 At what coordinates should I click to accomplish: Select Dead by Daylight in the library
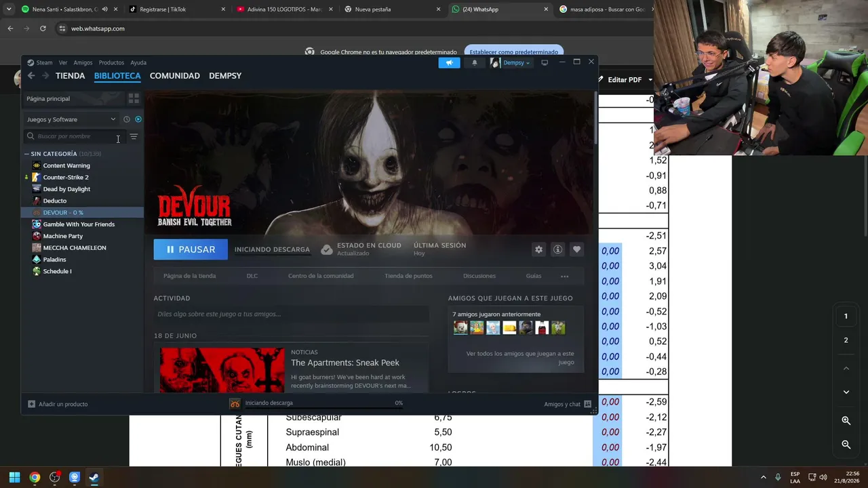click(66, 189)
